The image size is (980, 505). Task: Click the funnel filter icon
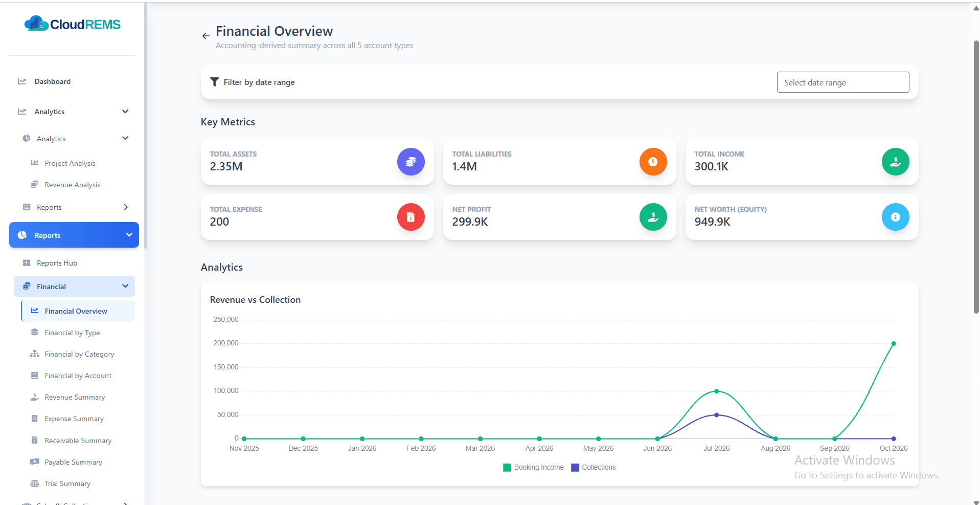pyautogui.click(x=215, y=82)
